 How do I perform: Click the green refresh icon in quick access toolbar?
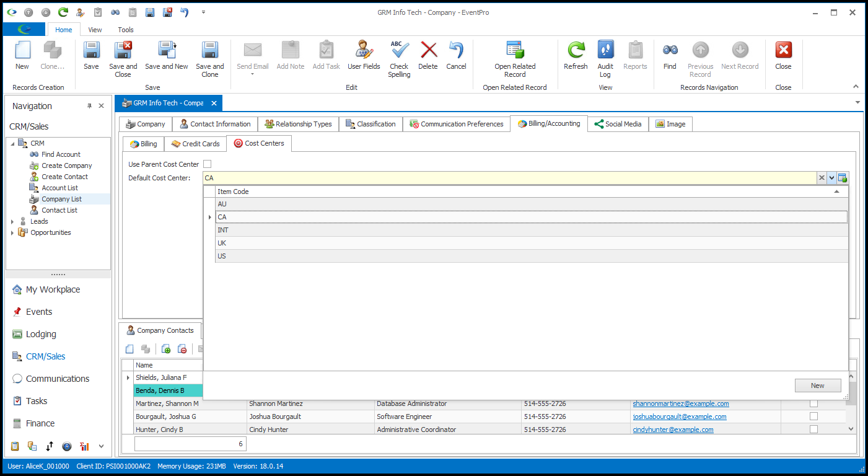[x=63, y=12]
